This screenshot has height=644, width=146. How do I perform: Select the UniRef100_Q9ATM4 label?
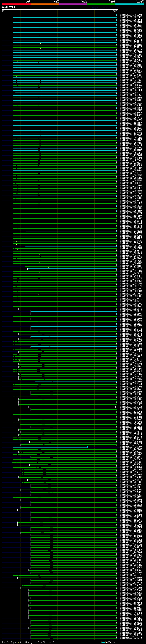point(131,22)
